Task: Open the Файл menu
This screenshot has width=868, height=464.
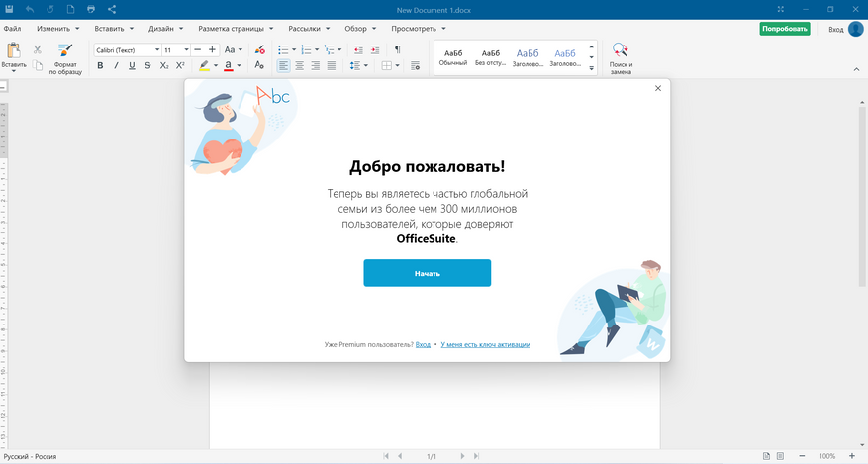Action: (x=12, y=29)
